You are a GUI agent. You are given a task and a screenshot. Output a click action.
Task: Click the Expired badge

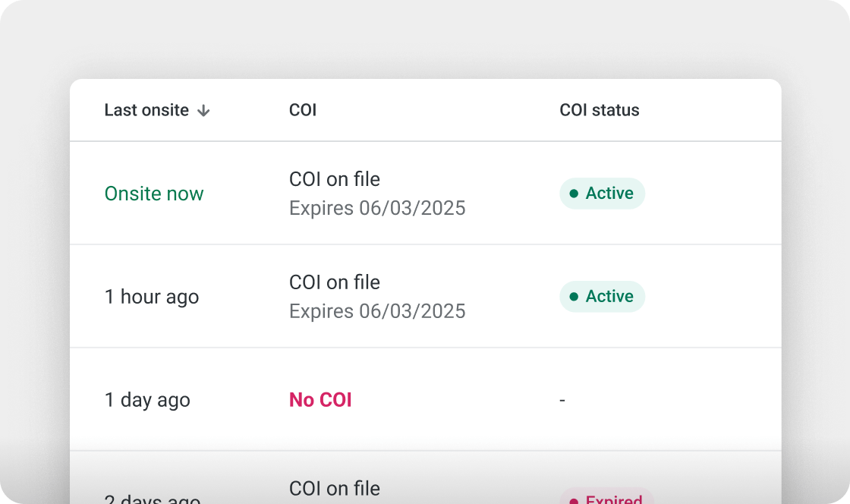606,496
